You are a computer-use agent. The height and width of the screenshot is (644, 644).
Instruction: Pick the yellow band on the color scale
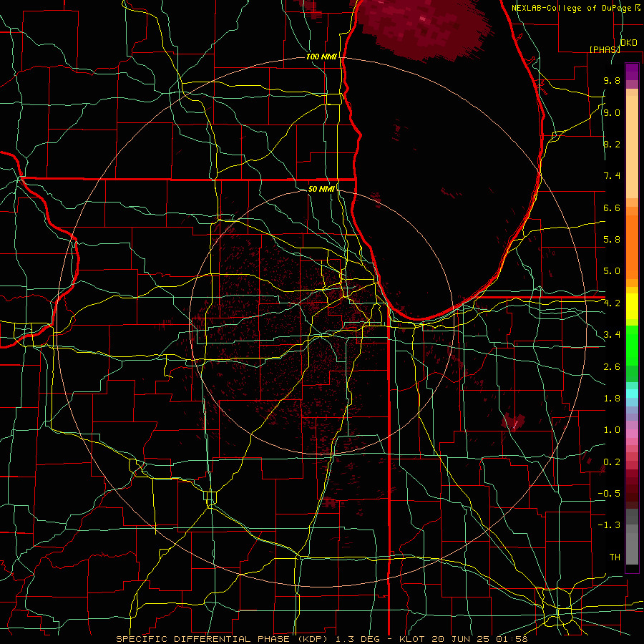632,306
